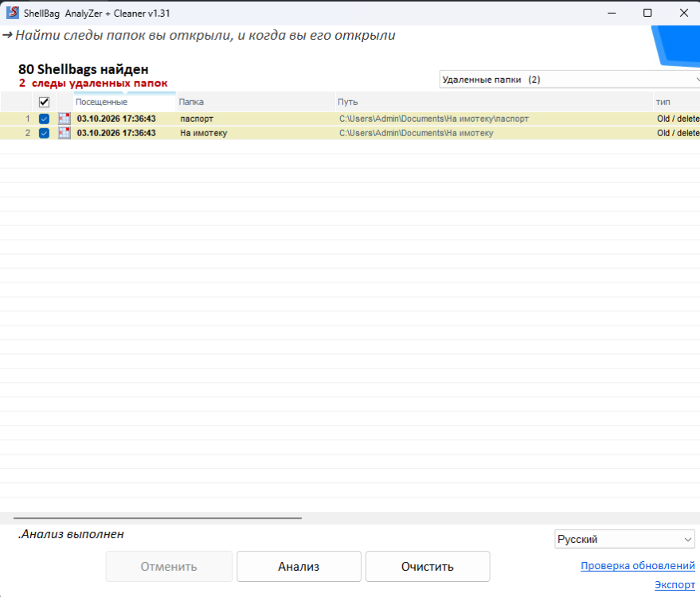
Task: Click the Анализ button
Action: coord(299,566)
